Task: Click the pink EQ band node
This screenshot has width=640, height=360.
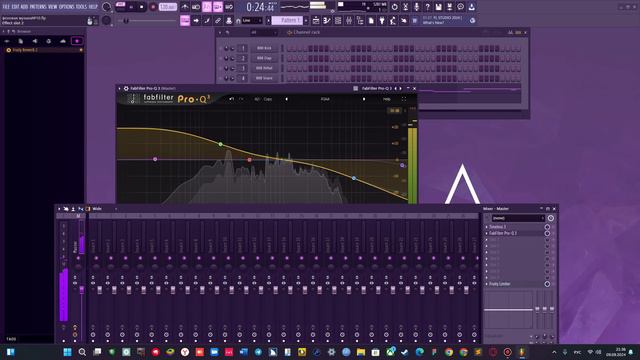Action: coord(155,159)
